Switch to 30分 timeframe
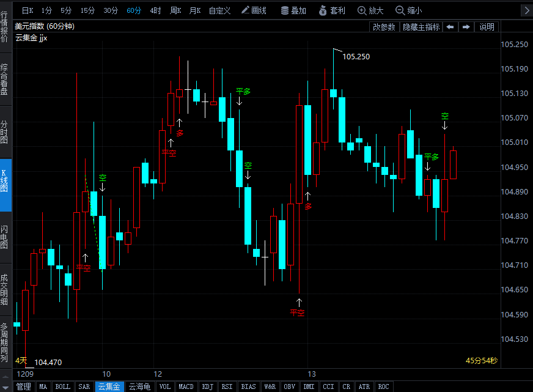This screenshot has height=392, width=533. [x=111, y=10]
